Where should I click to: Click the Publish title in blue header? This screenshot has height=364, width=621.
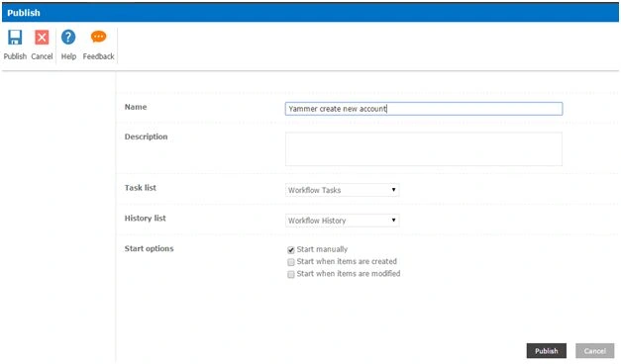(24, 13)
